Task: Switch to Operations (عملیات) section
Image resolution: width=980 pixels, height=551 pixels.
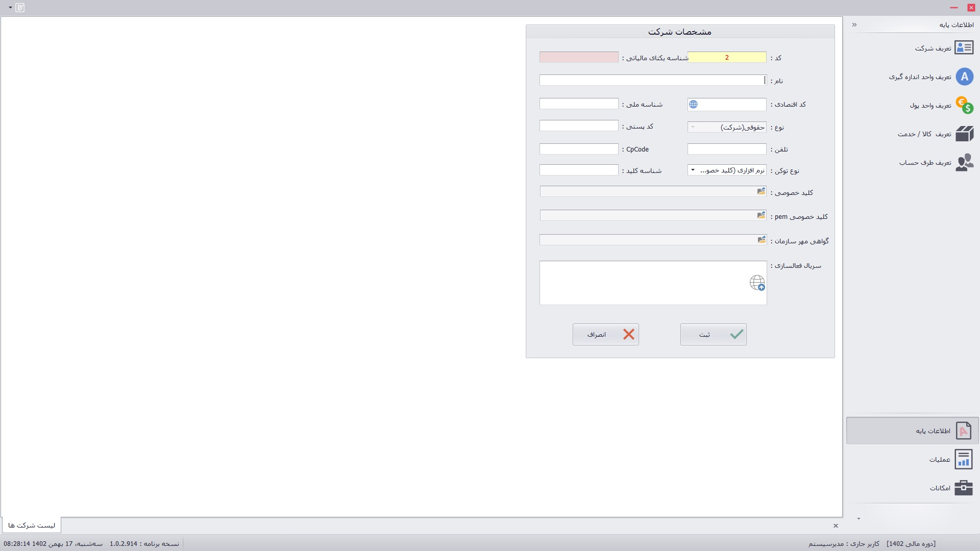Action: pos(949,460)
